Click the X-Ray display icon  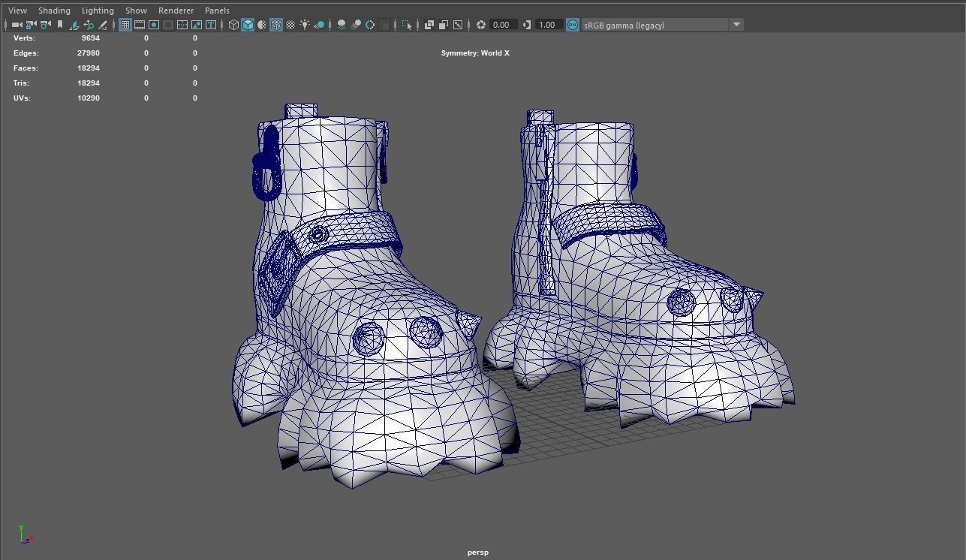pyautogui.click(x=429, y=25)
